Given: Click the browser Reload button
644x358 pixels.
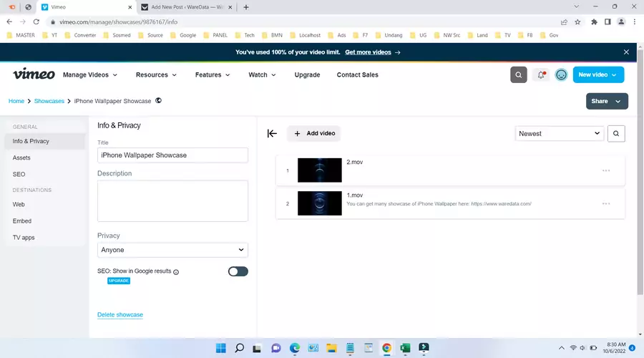Looking at the screenshot, I should [36, 21].
